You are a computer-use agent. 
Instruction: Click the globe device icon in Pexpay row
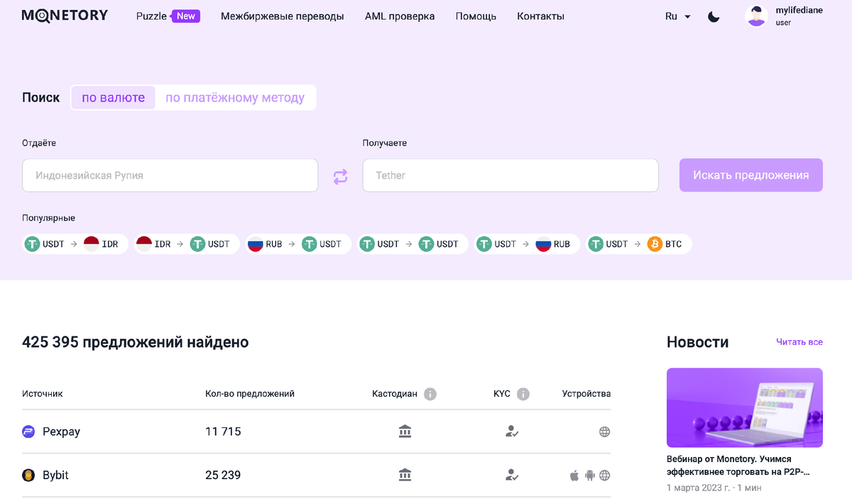pos(604,431)
